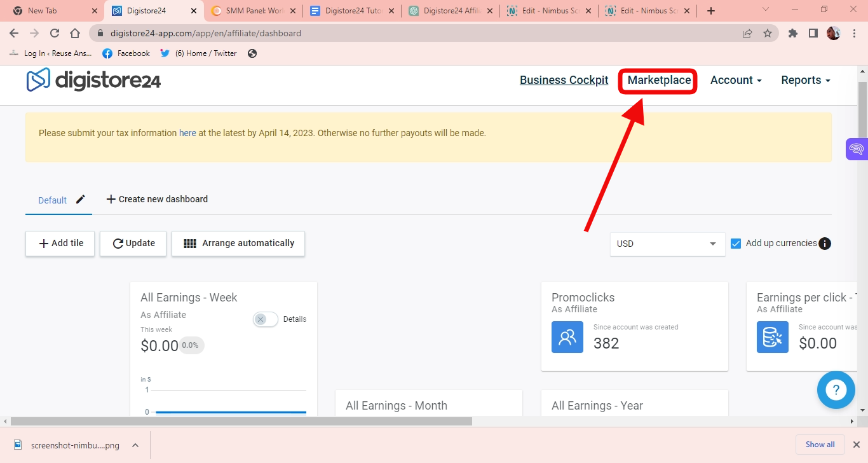Click the browser back arrow
The height and width of the screenshot is (463, 868).
[x=14, y=33]
